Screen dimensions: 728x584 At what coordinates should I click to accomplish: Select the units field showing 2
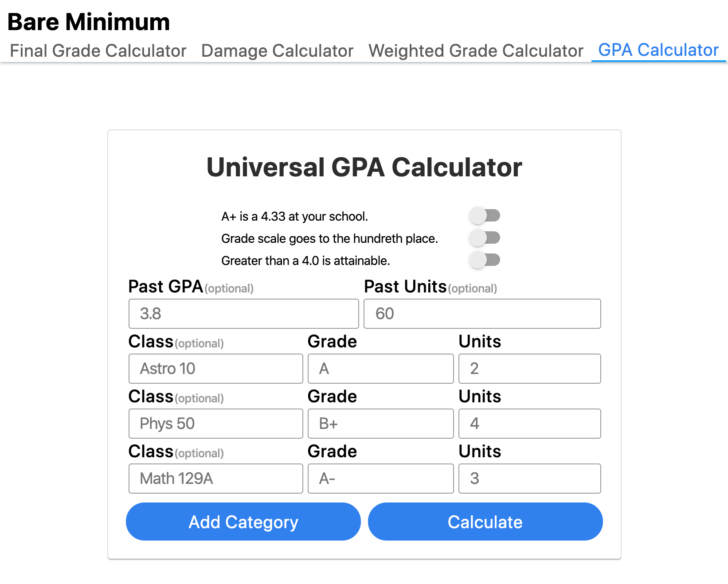529,369
